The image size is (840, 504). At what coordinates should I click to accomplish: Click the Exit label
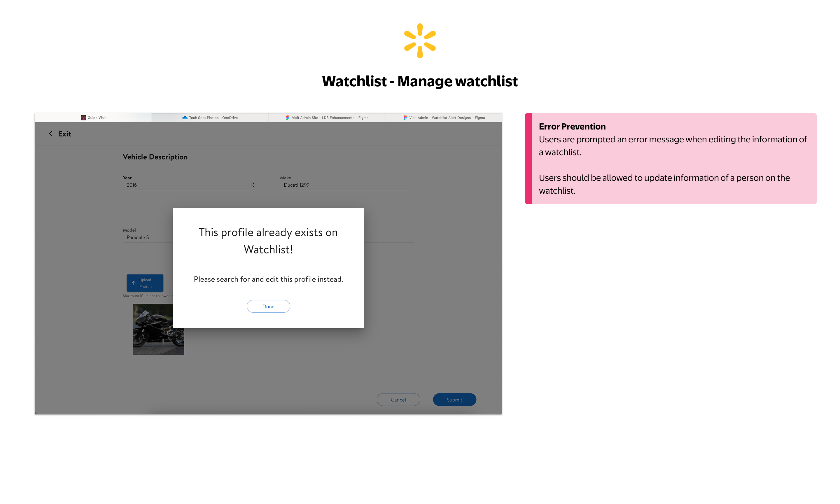(64, 134)
